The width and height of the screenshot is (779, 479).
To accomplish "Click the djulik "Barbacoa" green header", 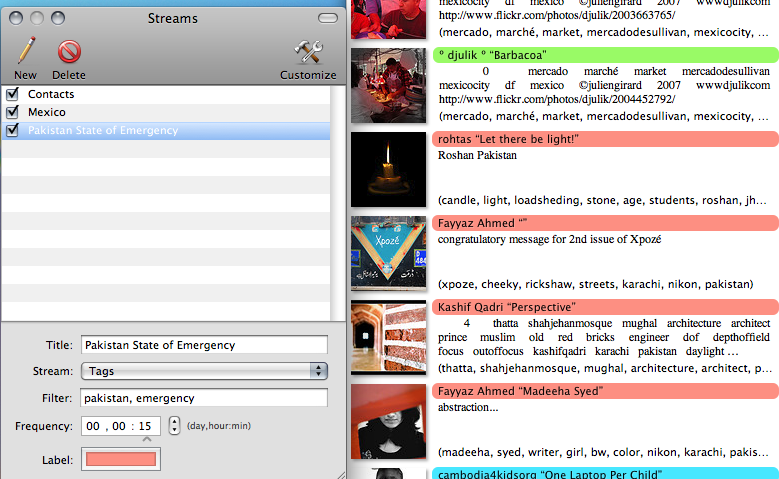I will point(606,55).
